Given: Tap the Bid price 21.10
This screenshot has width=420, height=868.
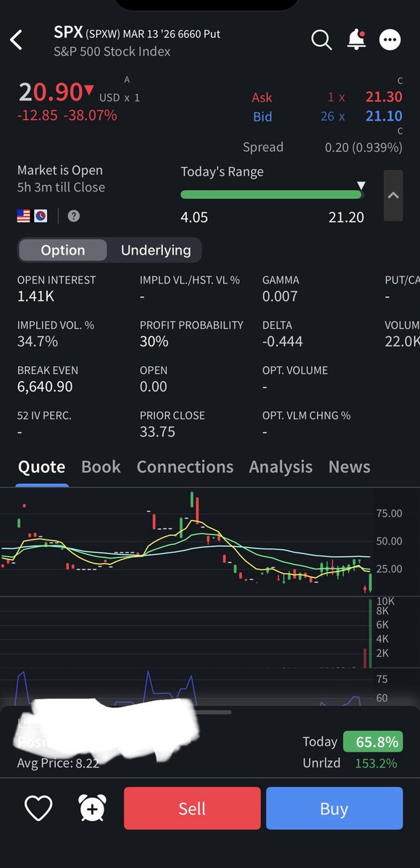Looking at the screenshot, I should click(384, 116).
